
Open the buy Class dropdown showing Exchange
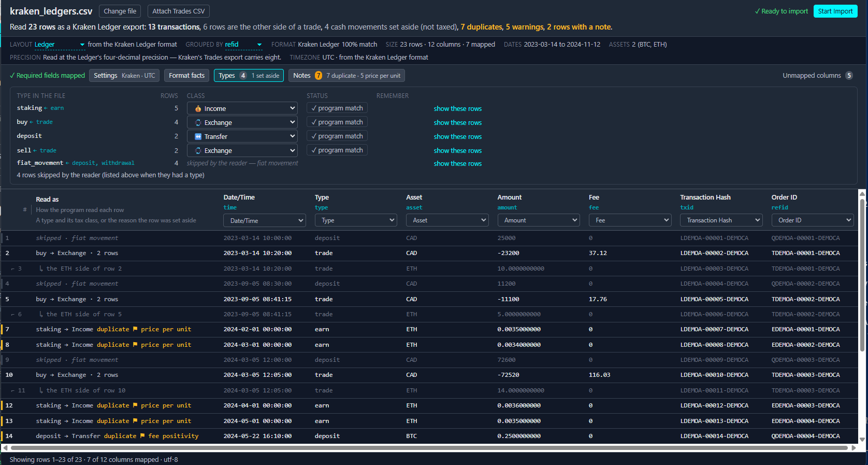(242, 122)
